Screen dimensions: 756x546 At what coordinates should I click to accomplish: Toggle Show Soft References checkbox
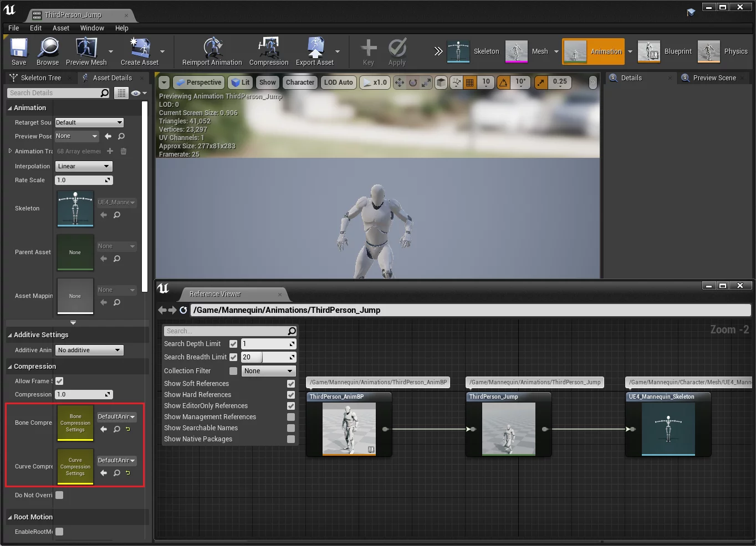click(291, 384)
